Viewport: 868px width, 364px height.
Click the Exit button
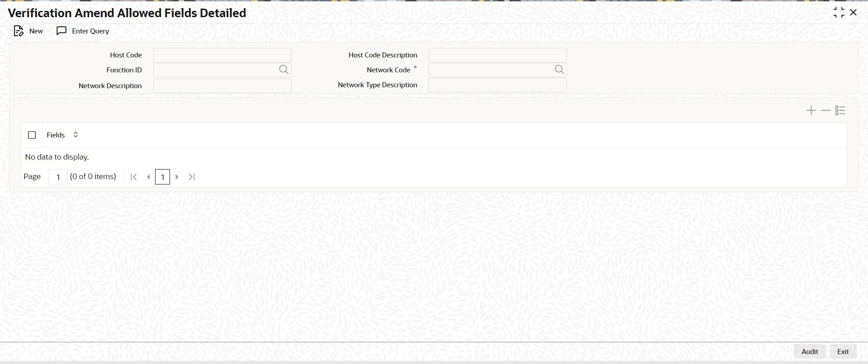(x=843, y=351)
